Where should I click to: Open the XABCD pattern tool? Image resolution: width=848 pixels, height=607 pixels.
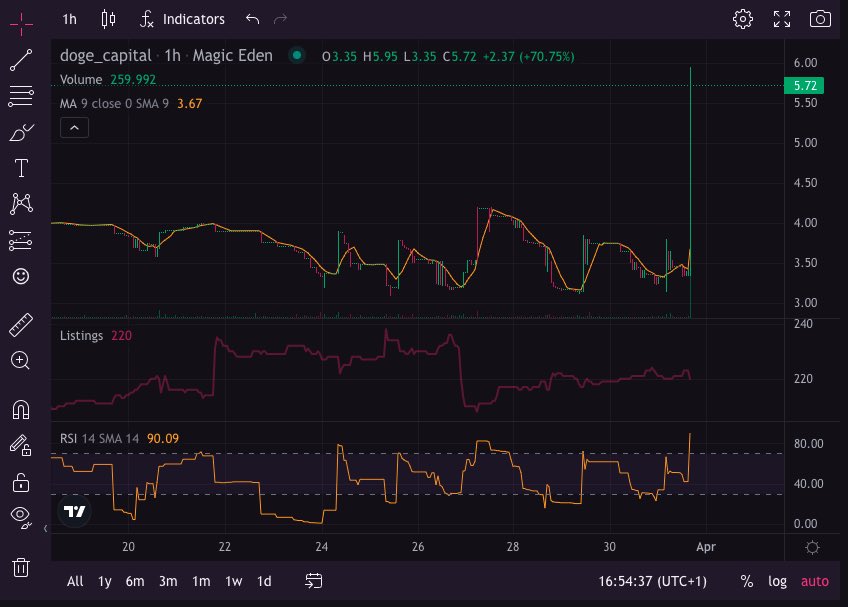(x=21, y=204)
